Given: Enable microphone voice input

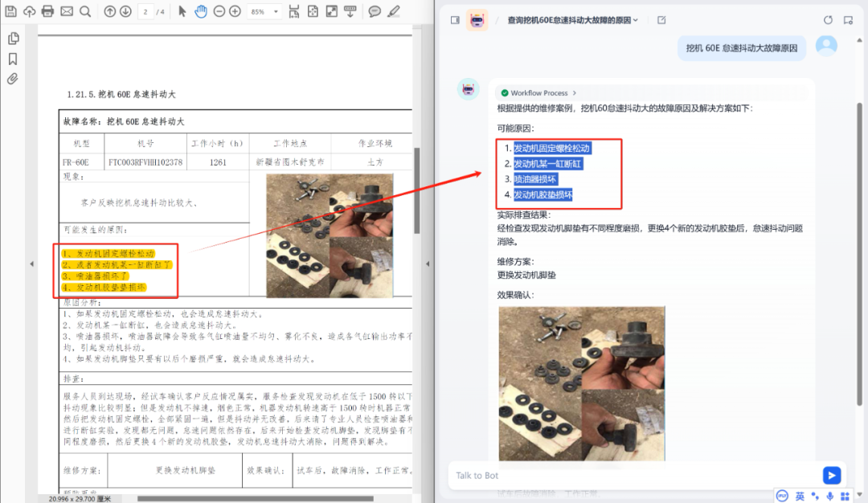Looking at the screenshot, I should point(830,497).
